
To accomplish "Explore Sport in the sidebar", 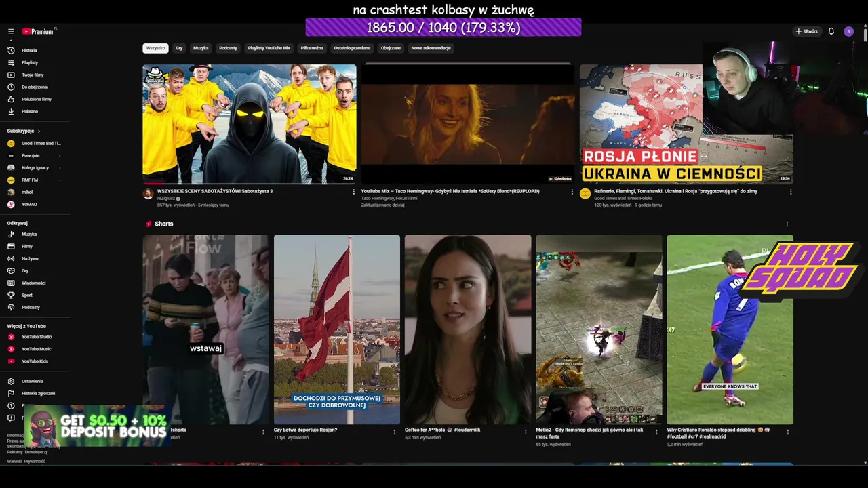I will click(x=27, y=295).
